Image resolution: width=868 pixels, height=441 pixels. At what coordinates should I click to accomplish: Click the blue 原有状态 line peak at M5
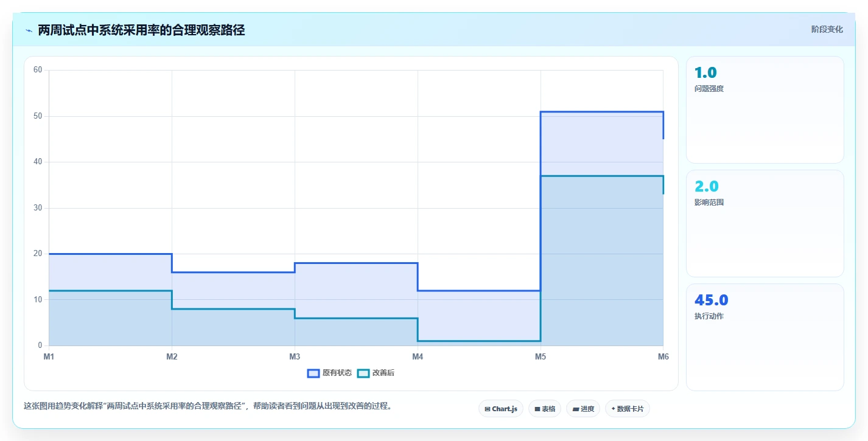(541, 112)
